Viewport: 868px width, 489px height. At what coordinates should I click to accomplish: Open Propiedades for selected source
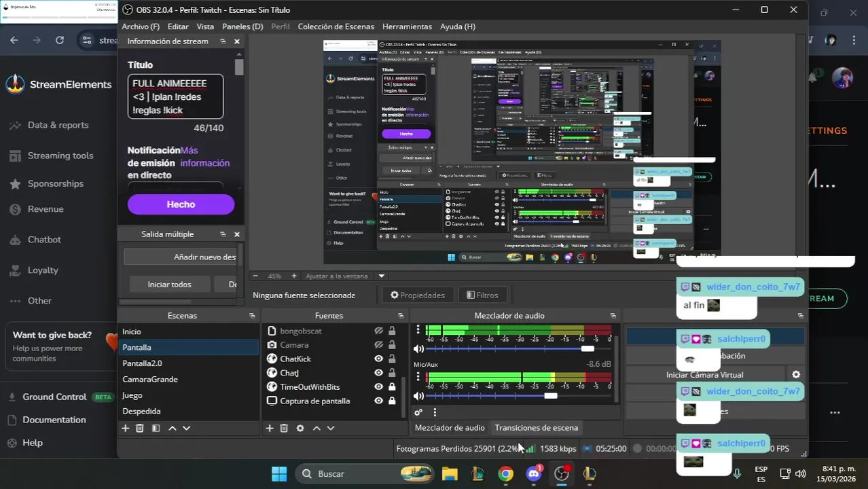[418, 295]
